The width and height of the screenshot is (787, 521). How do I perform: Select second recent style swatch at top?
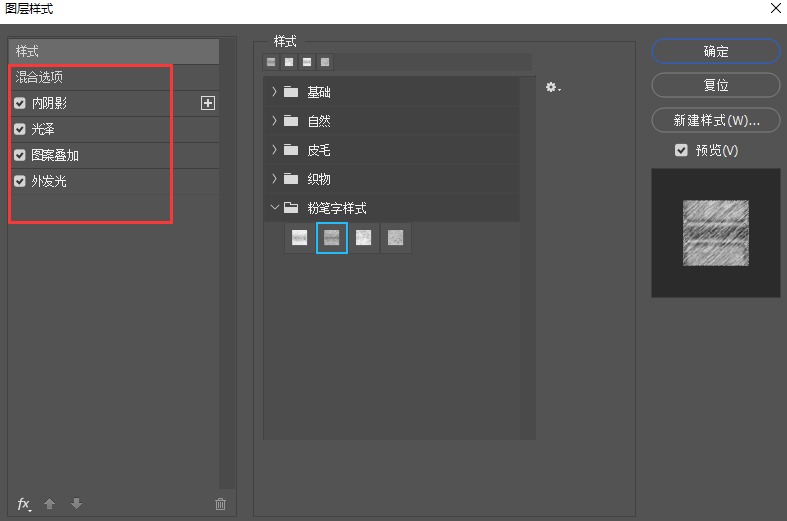tap(289, 62)
